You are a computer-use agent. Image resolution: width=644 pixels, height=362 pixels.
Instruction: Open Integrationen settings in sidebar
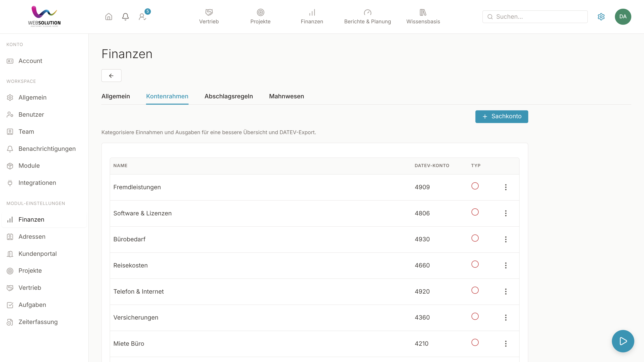pos(44,183)
